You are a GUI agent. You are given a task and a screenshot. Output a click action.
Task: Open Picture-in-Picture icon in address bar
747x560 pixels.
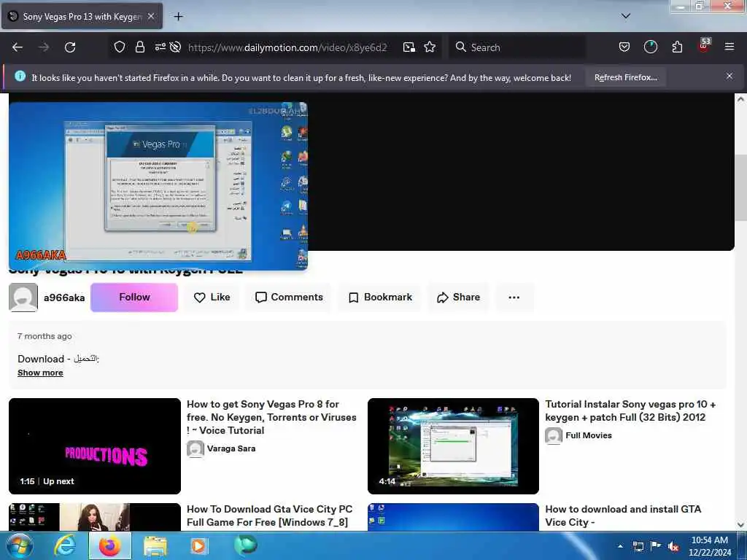[409, 47]
